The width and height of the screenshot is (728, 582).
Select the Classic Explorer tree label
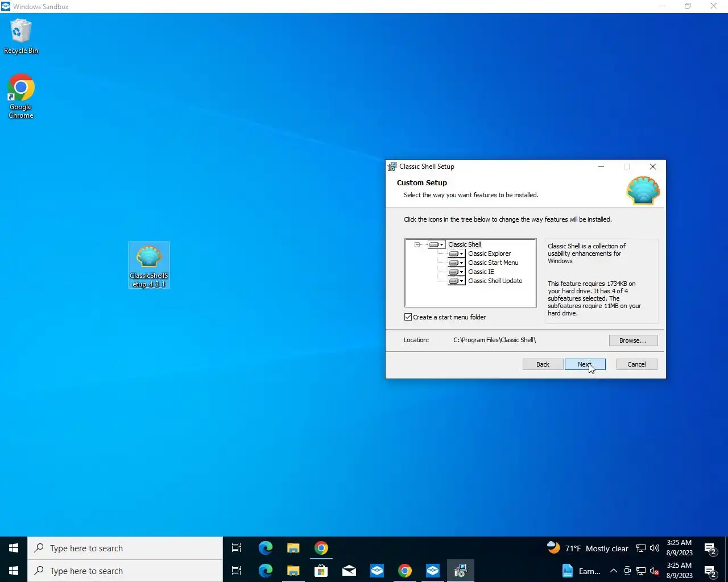(x=489, y=253)
